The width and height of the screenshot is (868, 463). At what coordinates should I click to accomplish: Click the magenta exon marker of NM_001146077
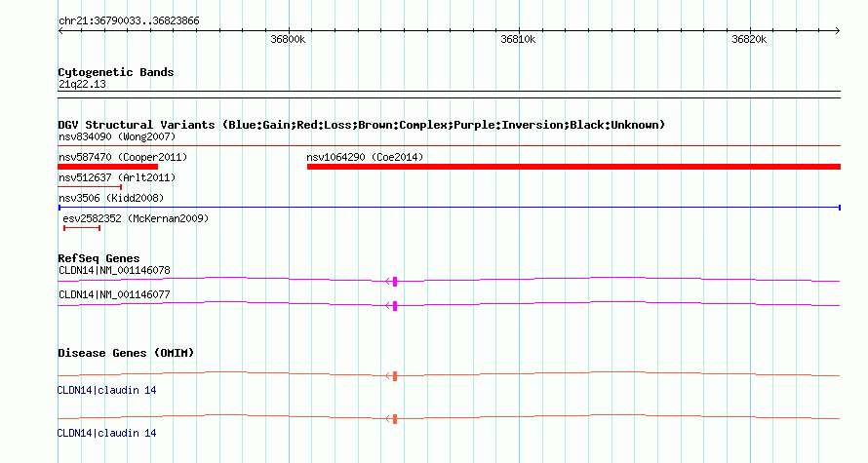[395, 306]
